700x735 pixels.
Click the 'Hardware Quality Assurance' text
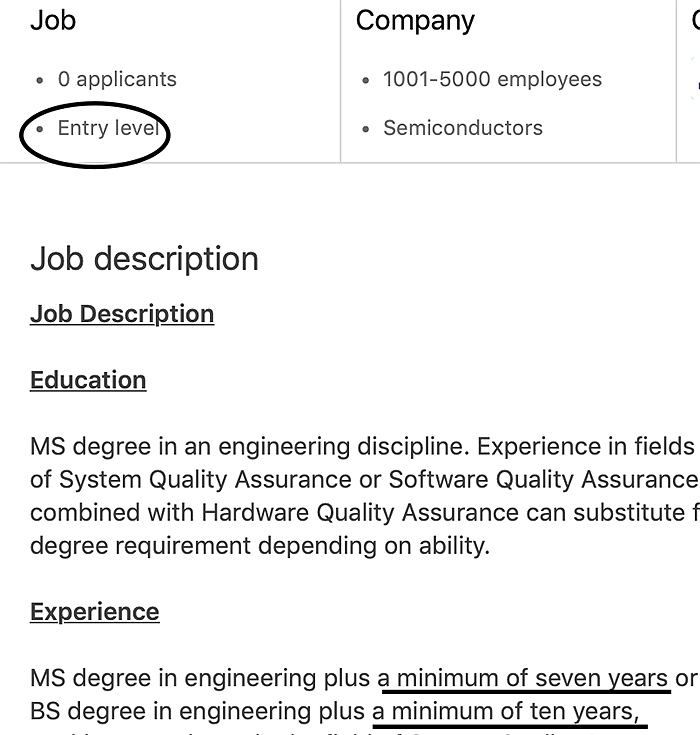[360, 512]
